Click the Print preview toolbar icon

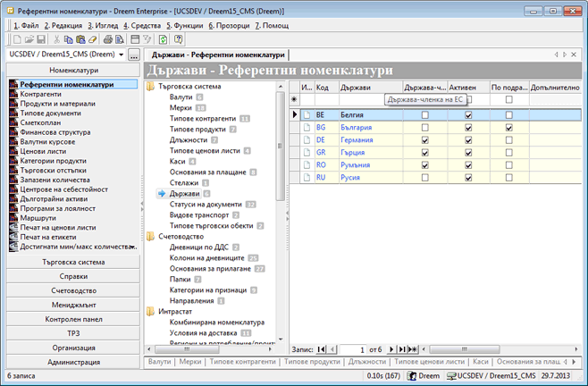[120, 39]
